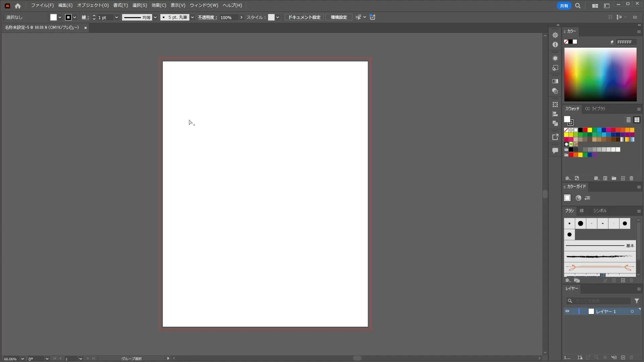
Task: Open the fill color dropdown in the control bar
Action: point(60,17)
